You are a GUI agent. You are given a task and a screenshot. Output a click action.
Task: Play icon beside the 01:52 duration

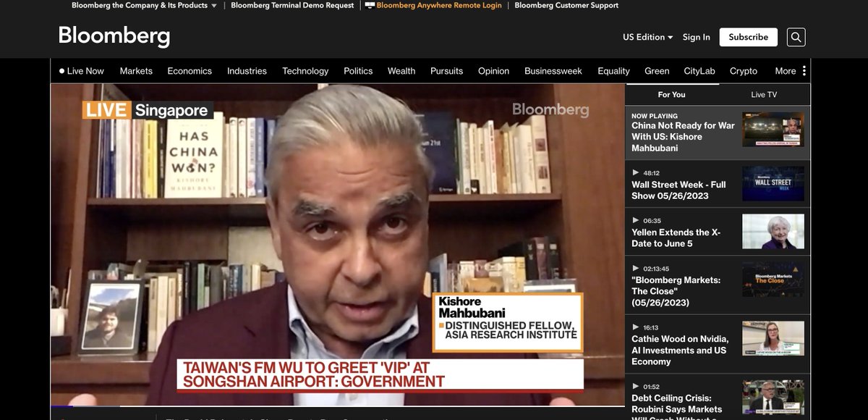[635, 387]
